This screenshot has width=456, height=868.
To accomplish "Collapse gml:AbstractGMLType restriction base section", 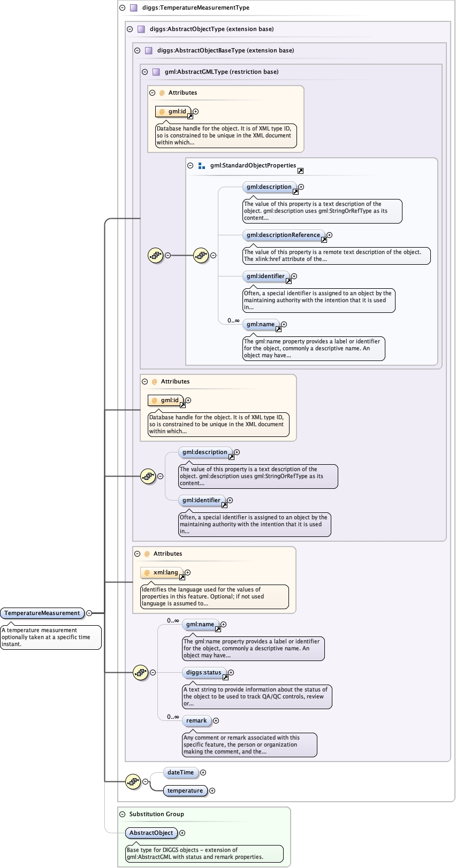I will tap(145, 72).
